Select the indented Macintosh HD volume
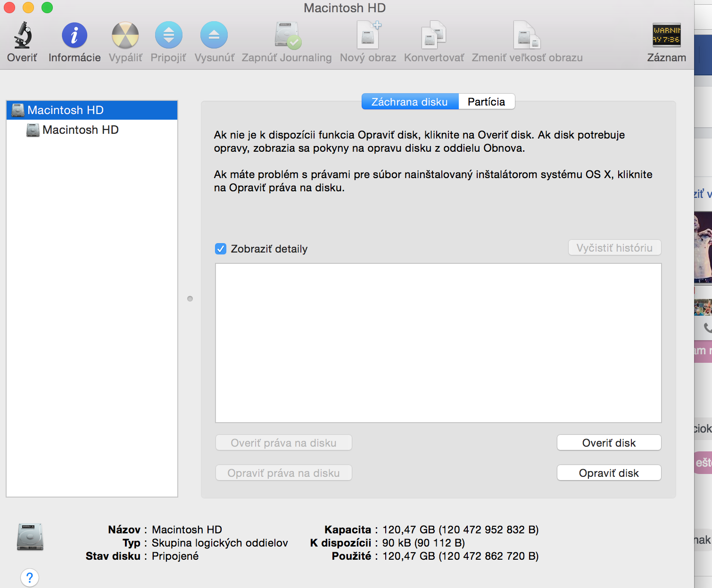Screen dimensions: 712x588 (92, 130)
